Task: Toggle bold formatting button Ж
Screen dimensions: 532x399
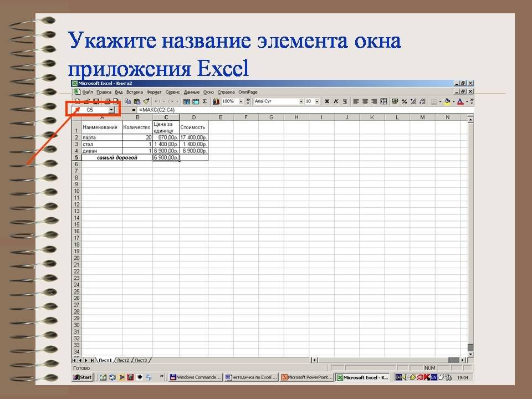Action: (327, 101)
